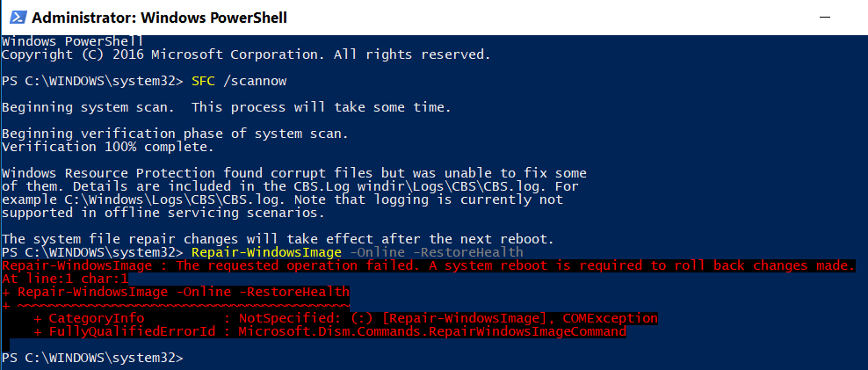Click the 'requested operation failed' error line

429,266
